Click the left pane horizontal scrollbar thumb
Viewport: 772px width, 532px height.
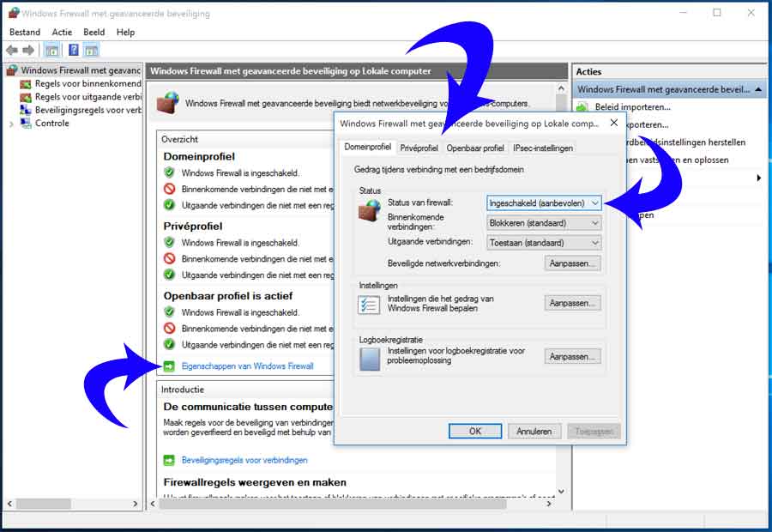coord(44,504)
